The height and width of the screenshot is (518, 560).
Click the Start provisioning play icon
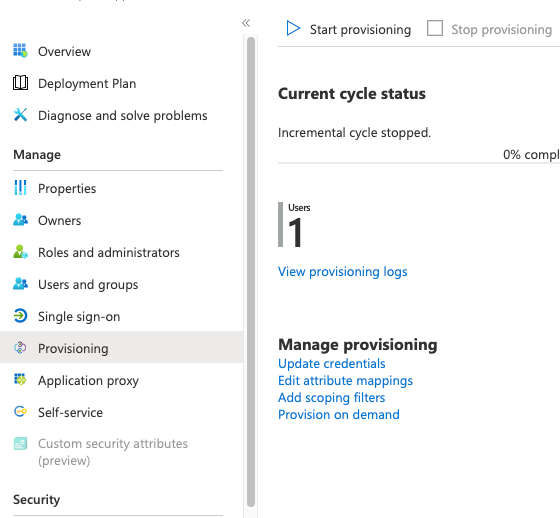coord(293,28)
